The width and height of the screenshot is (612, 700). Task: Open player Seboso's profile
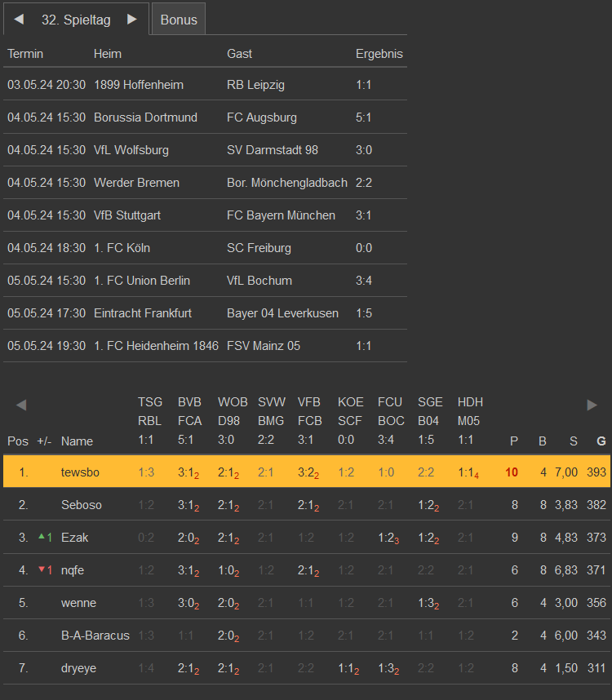[82, 505]
